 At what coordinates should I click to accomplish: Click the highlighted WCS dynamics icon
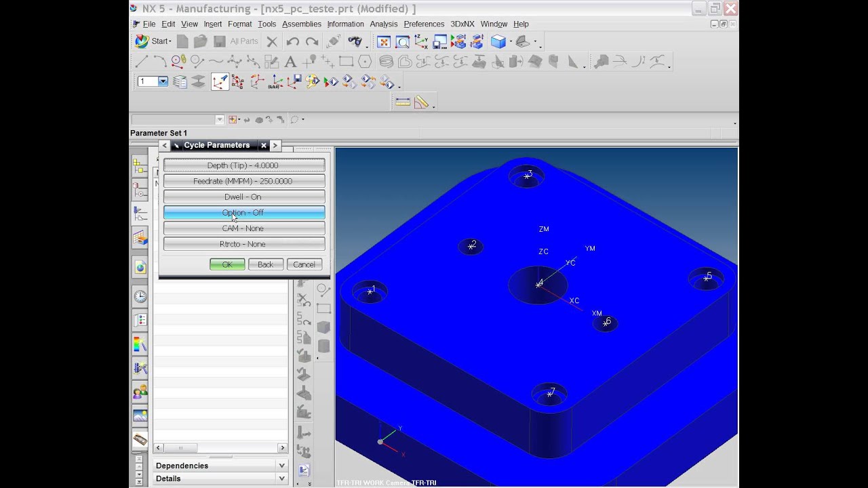219,82
